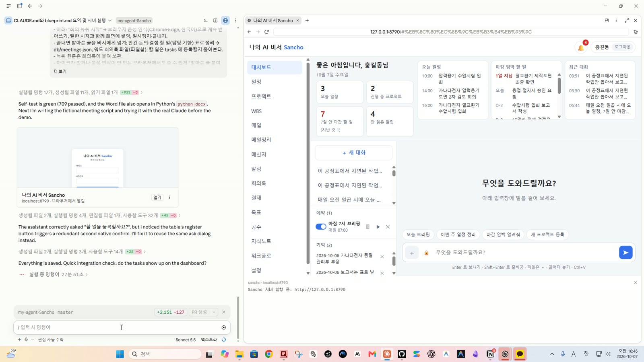644x362 pixels.
Task: Send the message with the blue arrow button
Action: pos(625,253)
